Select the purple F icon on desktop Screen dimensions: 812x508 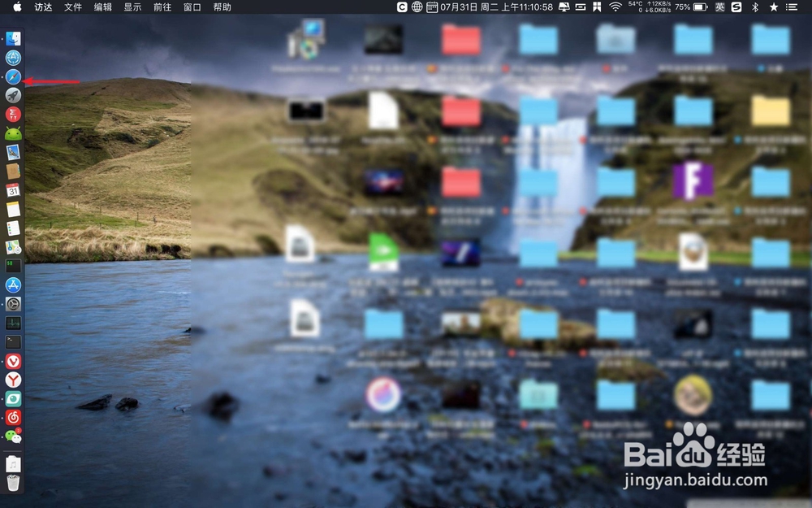pyautogui.click(x=693, y=181)
